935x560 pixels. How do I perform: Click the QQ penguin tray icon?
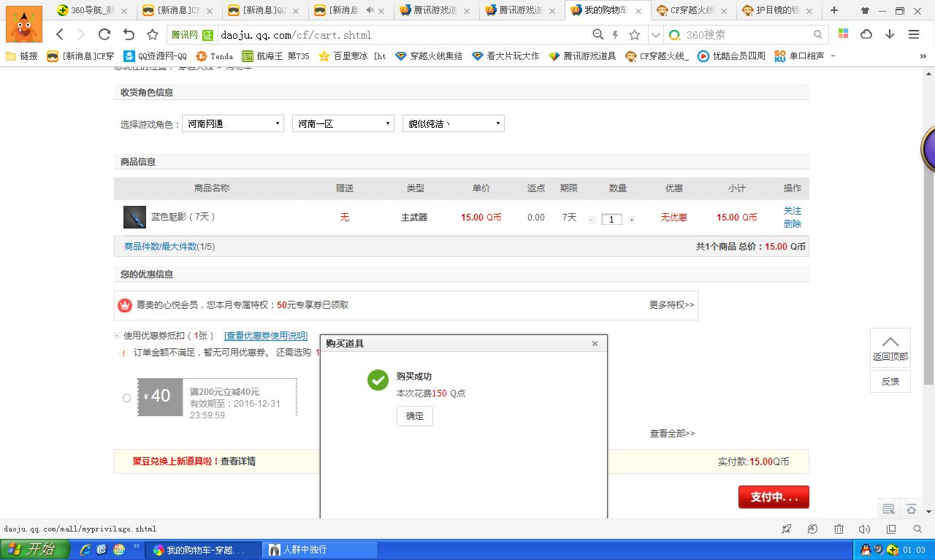866,550
